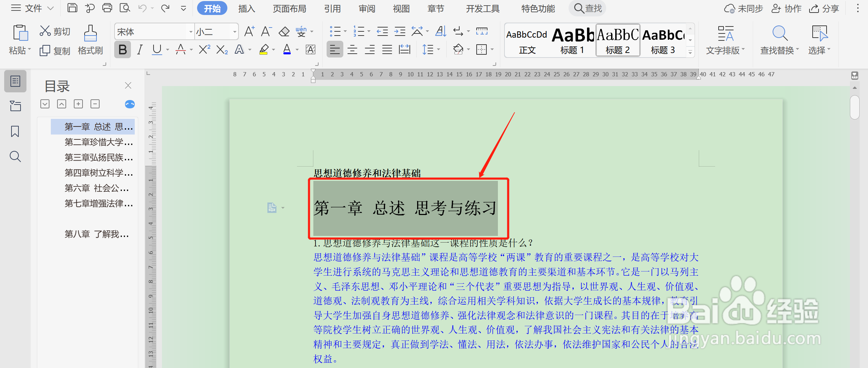Increase font size with A+ icon

click(249, 32)
